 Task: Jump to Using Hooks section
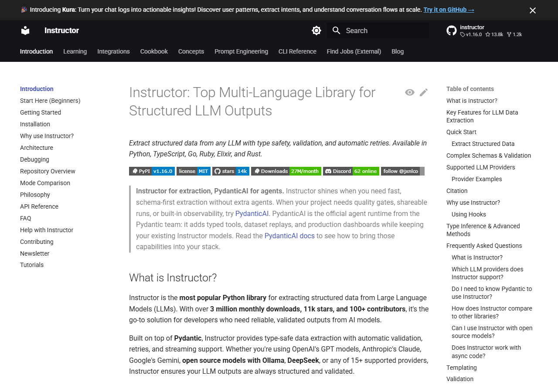point(469,214)
